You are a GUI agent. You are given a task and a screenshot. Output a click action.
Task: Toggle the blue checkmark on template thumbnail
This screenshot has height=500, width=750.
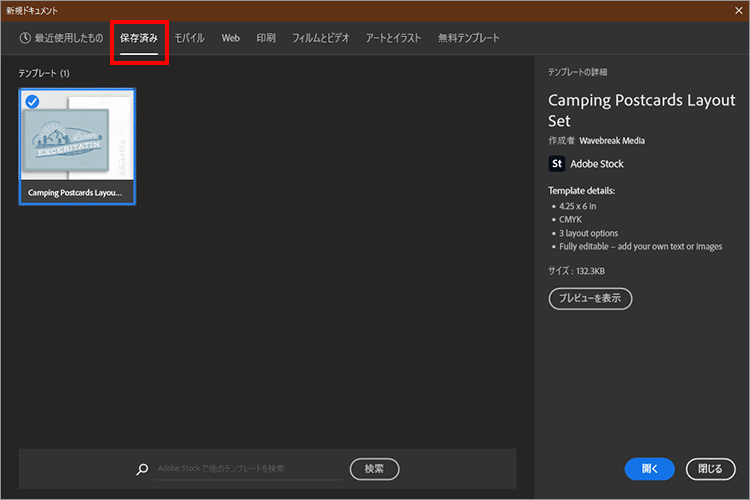tap(32, 101)
